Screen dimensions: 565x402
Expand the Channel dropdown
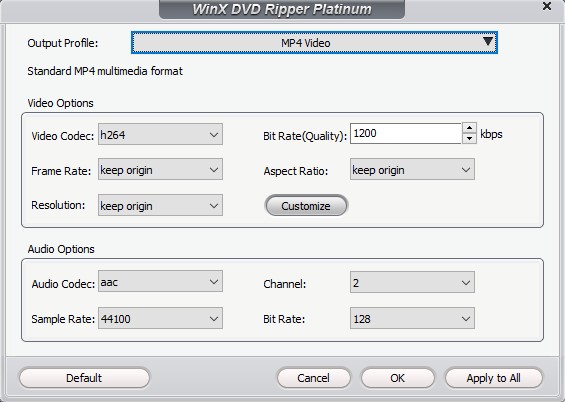(412, 282)
